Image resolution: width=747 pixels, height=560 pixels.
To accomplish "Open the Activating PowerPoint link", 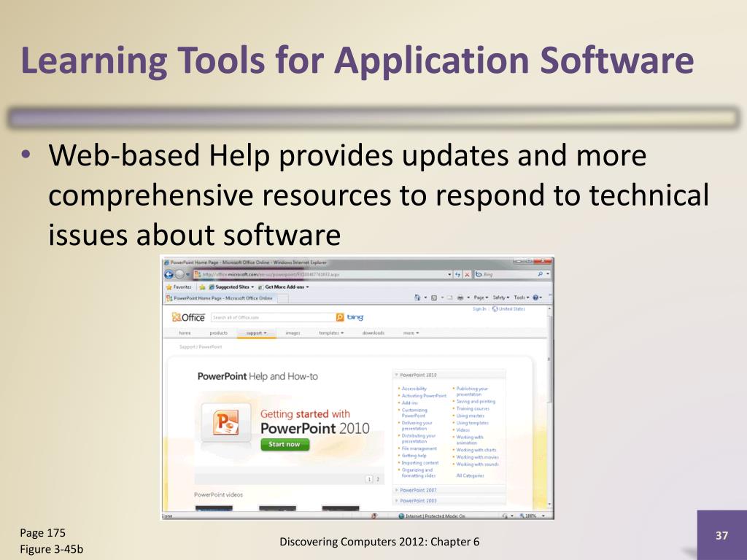I will (x=424, y=396).
